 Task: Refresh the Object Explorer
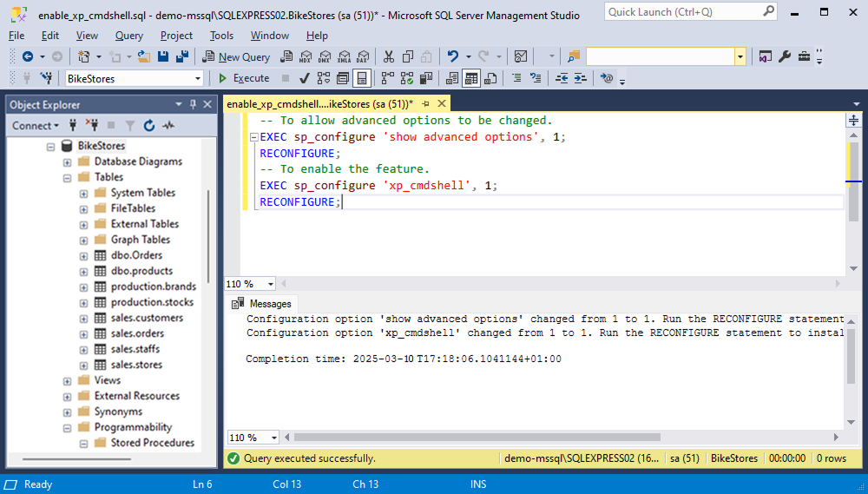point(149,126)
